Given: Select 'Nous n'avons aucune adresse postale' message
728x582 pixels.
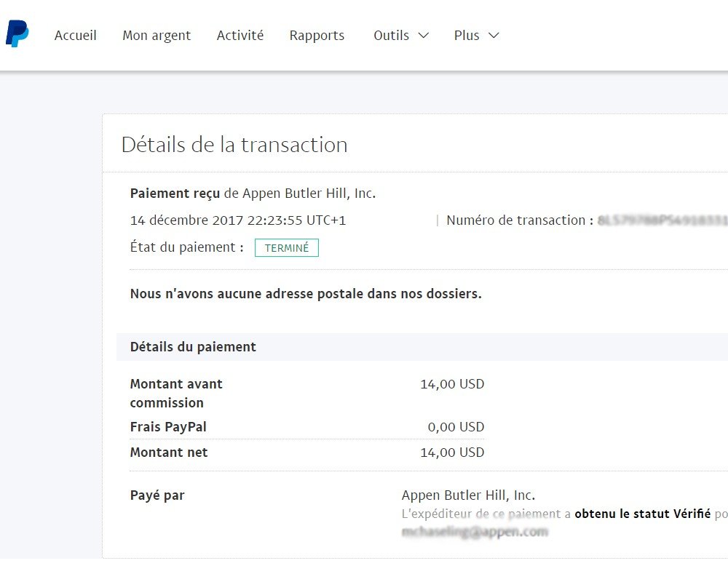Looking at the screenshot, I should (x=306, y=294).
